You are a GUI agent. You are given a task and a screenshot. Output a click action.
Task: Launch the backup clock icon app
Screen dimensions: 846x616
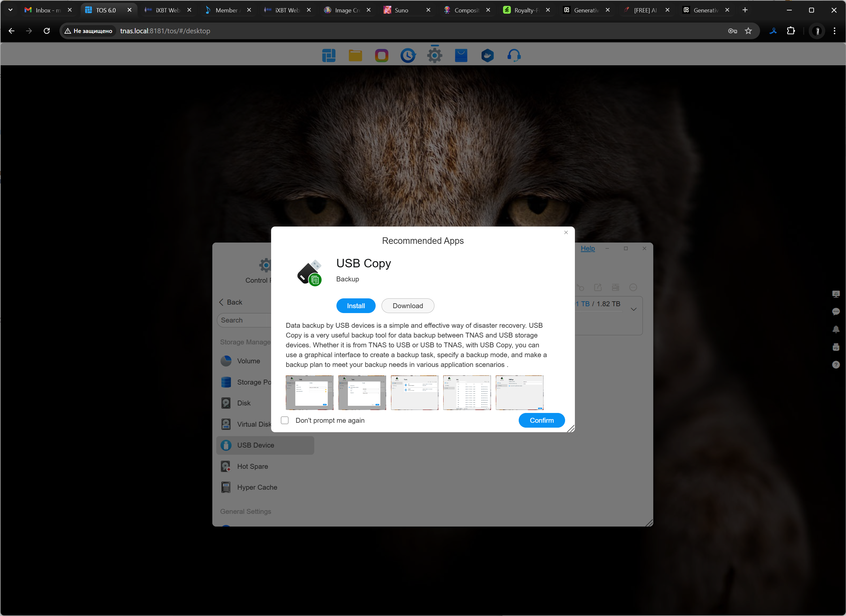tap(408, 55)
